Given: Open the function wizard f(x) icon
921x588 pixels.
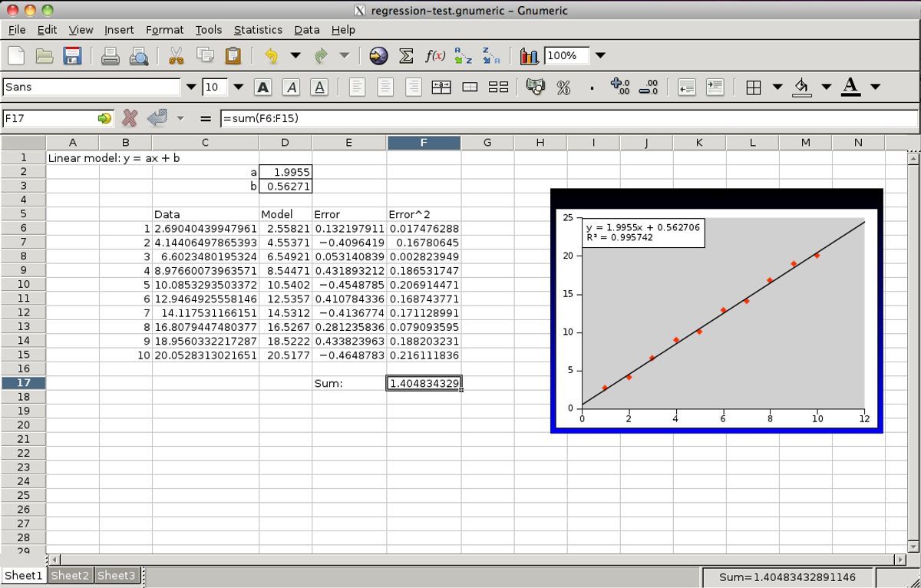Looking at the screenshot, I should [435, 55].
